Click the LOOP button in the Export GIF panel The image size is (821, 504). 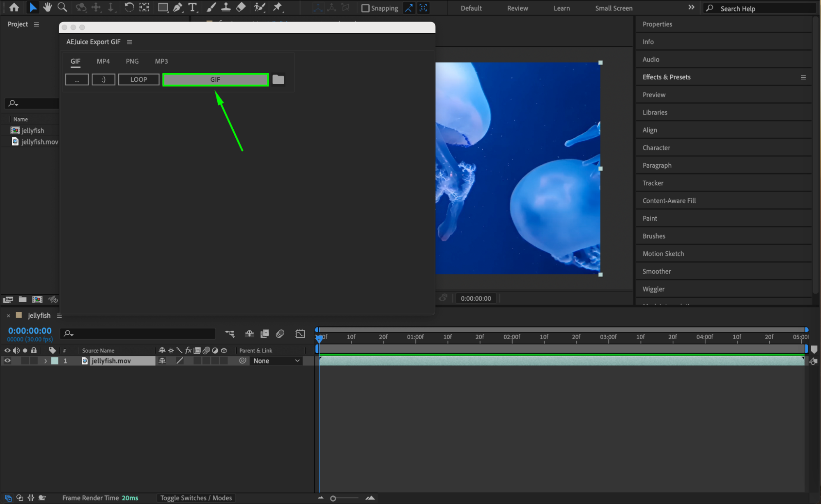tap(138, 79)
